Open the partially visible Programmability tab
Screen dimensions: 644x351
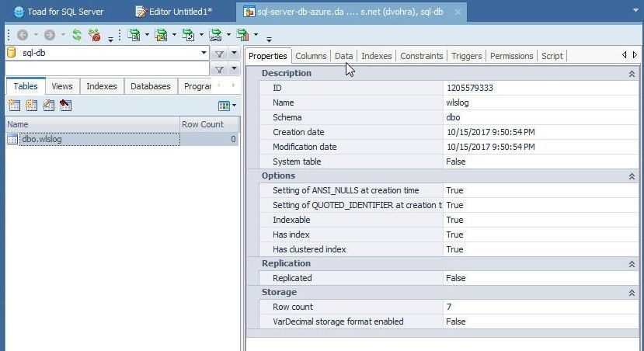pos(197,86)
